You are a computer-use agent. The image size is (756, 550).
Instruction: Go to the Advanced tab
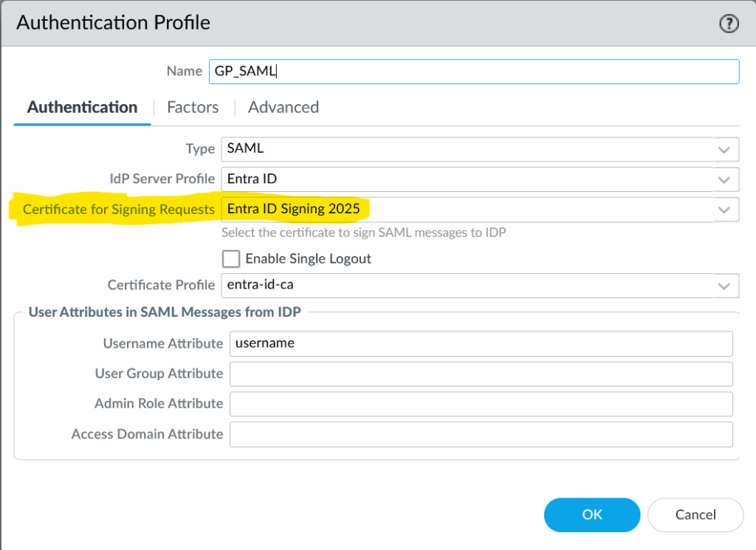click(283, 108)
